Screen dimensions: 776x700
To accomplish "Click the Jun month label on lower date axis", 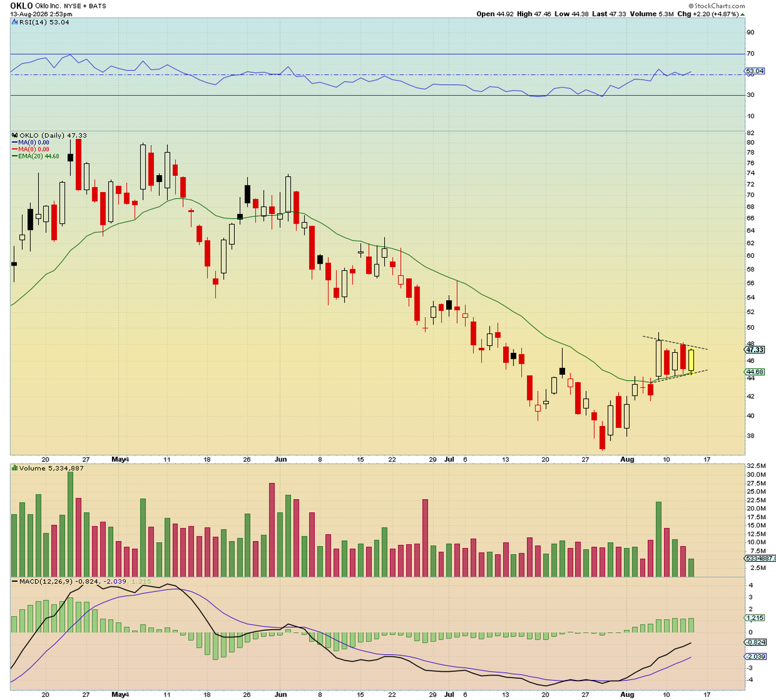I will pos(280,695).
